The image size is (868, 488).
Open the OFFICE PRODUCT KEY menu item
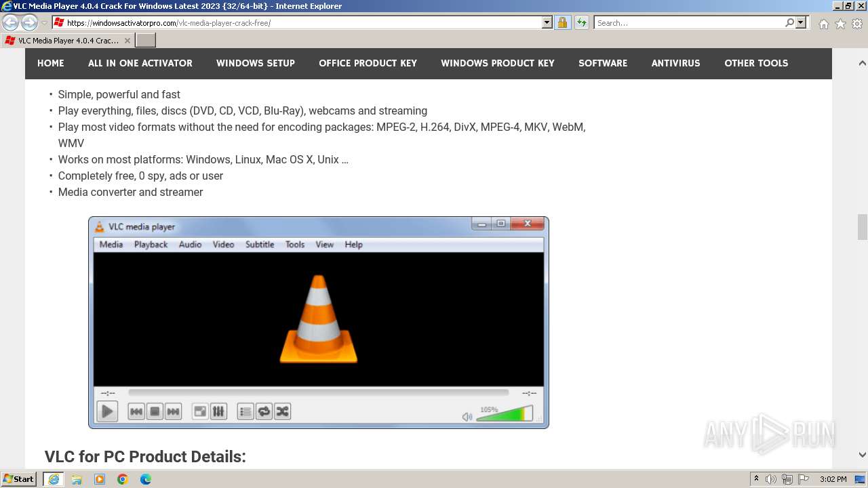click(368, 63)
